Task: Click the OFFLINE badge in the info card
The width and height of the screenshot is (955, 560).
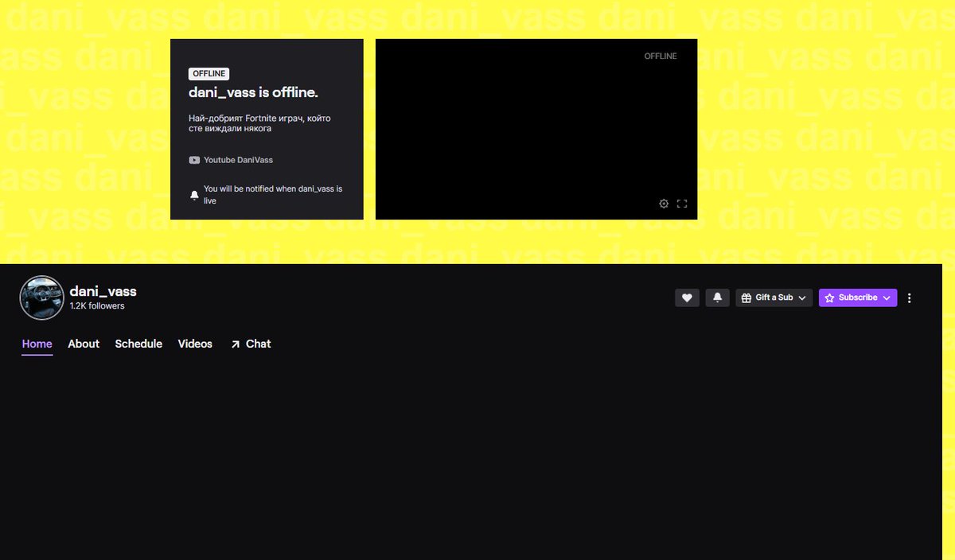Action: (x=209, y=74)
